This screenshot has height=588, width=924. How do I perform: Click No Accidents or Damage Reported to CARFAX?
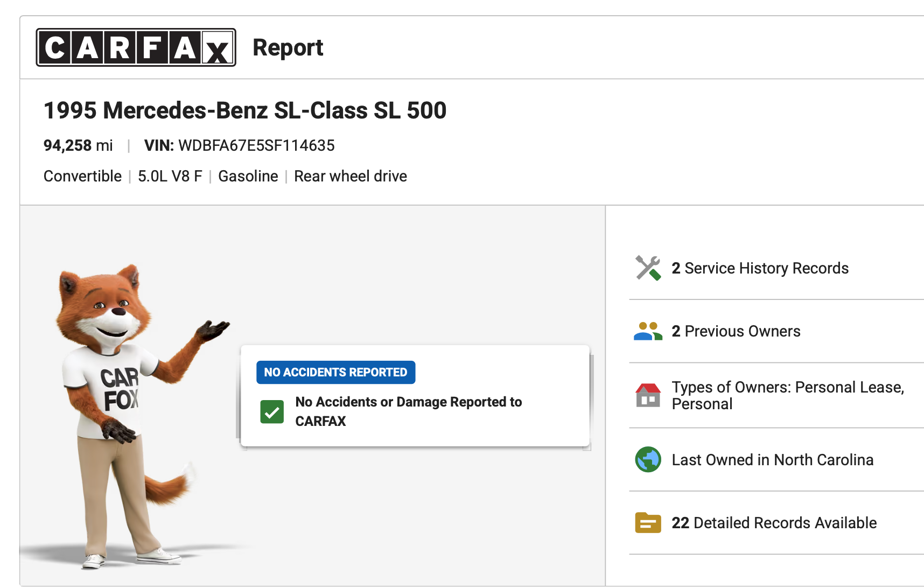tap(408, 411)
